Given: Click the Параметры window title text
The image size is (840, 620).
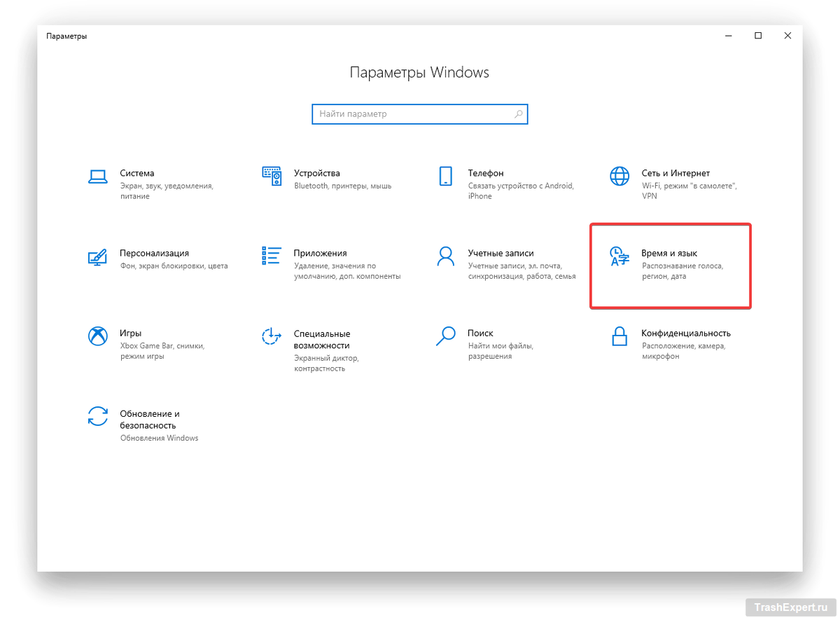Looking at the screenshot, I should pyautogui.click(x=66, y=36).
